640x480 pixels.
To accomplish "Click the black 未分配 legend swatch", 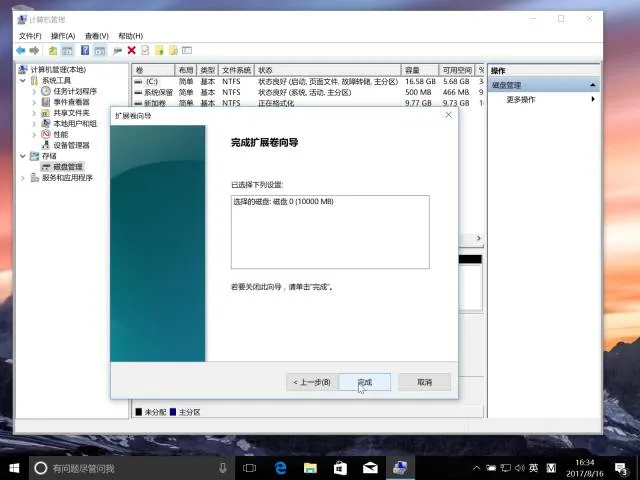I will (x=138, y=412).
